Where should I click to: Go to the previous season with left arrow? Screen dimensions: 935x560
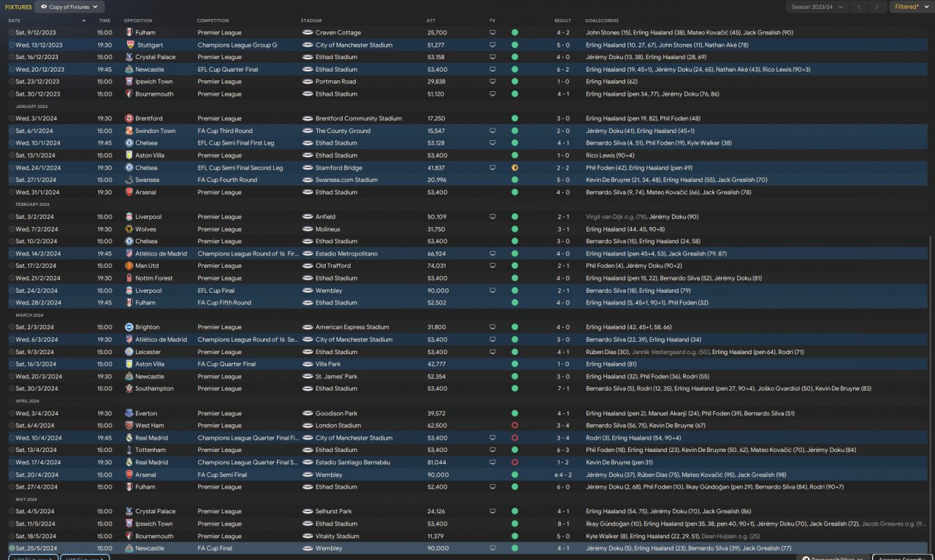[x=859, y=7]
